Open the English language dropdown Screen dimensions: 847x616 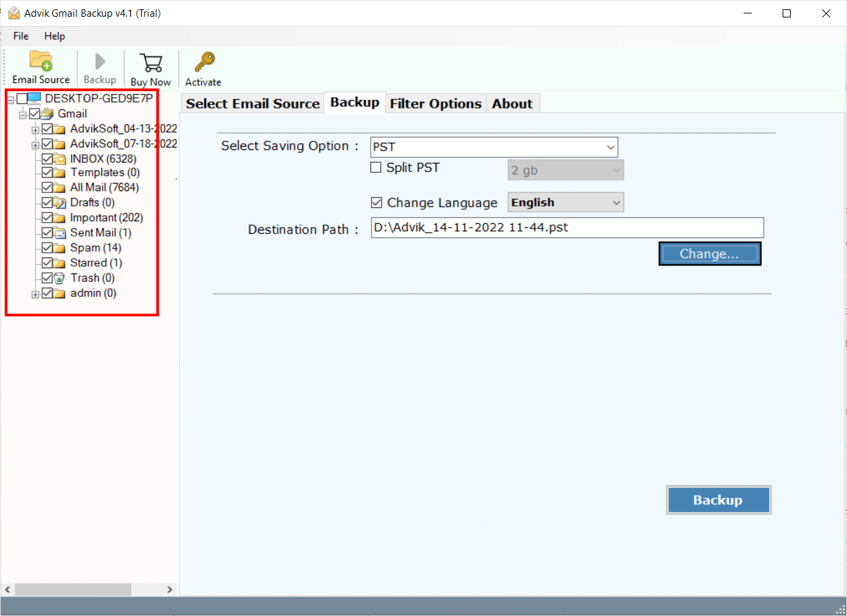[566, 202]
